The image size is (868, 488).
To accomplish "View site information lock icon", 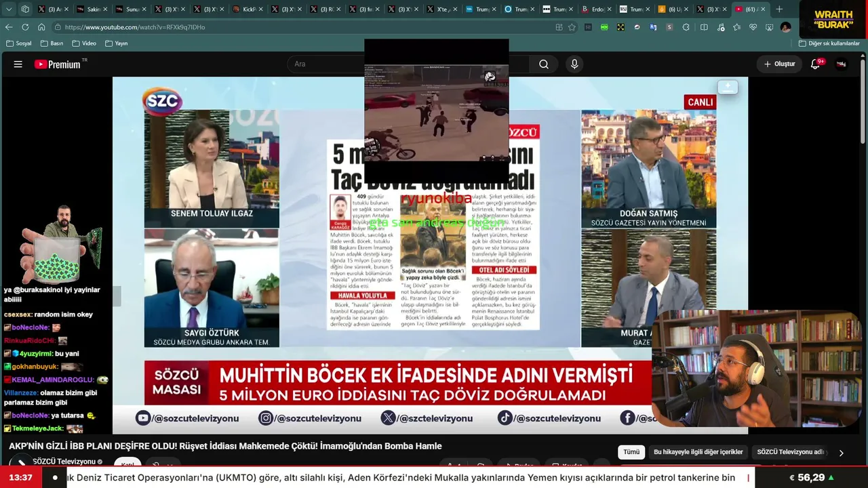I will pos(58,27).
